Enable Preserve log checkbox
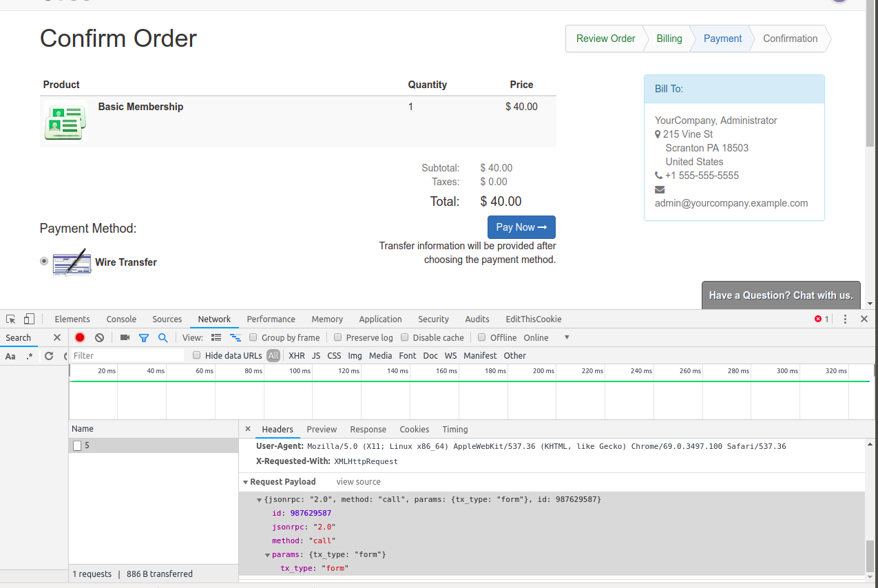Image resolution: width=878 pixels, height=588 pixels. 338,337
